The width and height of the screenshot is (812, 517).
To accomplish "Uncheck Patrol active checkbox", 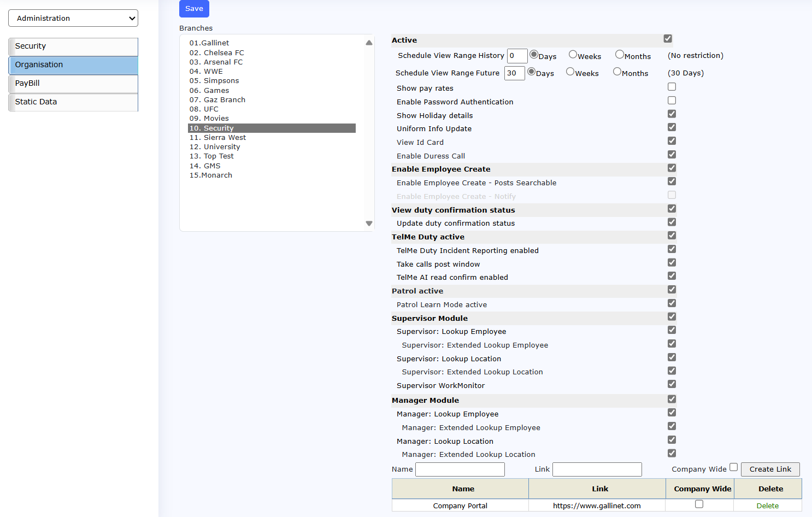I will [x=672, y=290].
